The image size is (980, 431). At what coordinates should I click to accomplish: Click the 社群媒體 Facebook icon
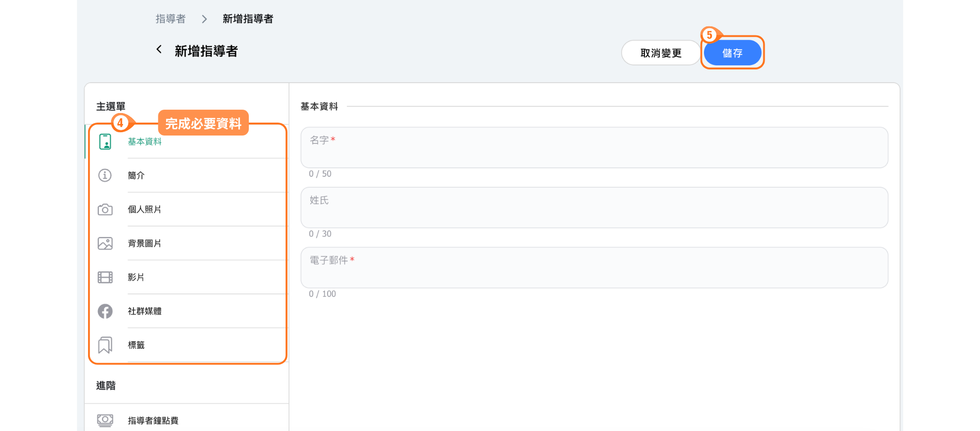tap(105, 311)
